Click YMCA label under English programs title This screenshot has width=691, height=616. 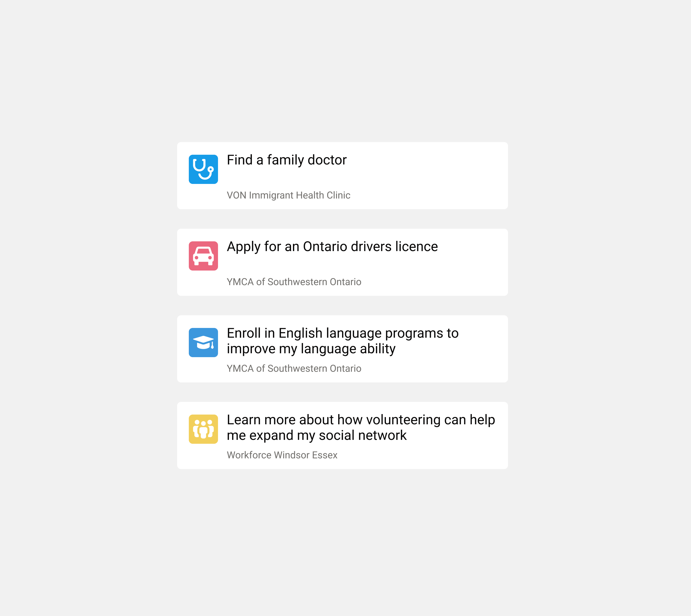[294, 369]
